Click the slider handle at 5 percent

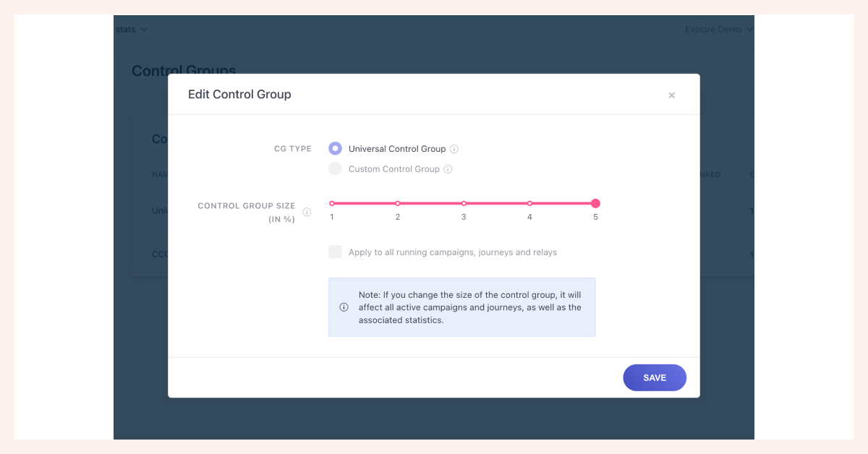coord(595,204)
